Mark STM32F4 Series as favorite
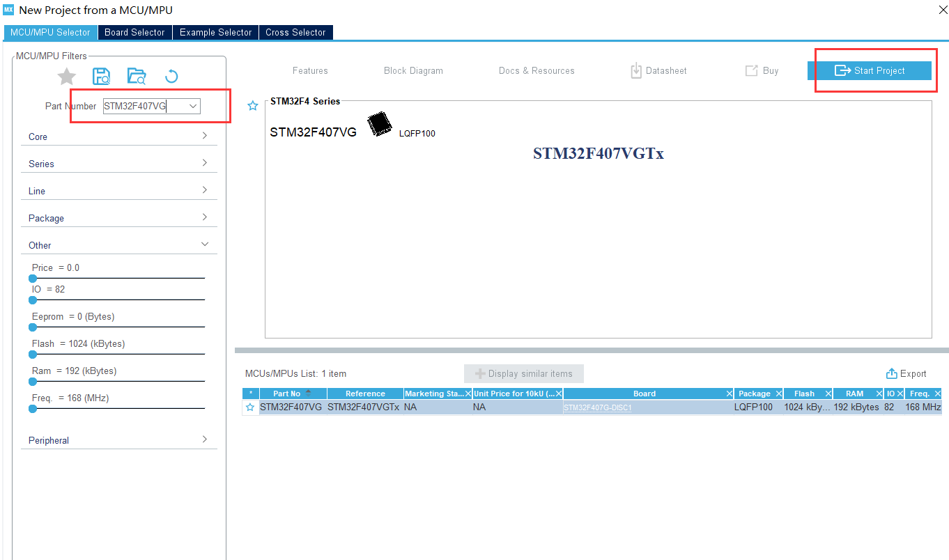Viewport: 949px width, 560px height. coord(252,105)
